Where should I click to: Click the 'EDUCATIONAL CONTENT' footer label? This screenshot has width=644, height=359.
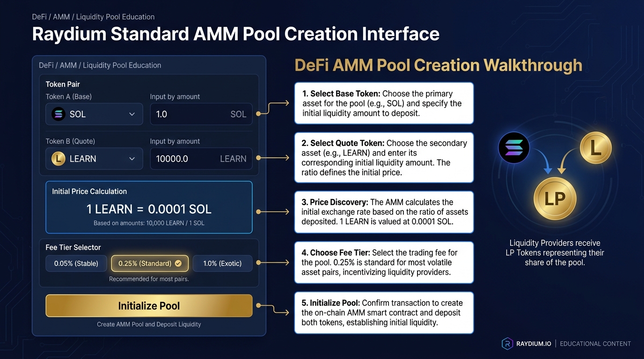(x=595, y=344)
